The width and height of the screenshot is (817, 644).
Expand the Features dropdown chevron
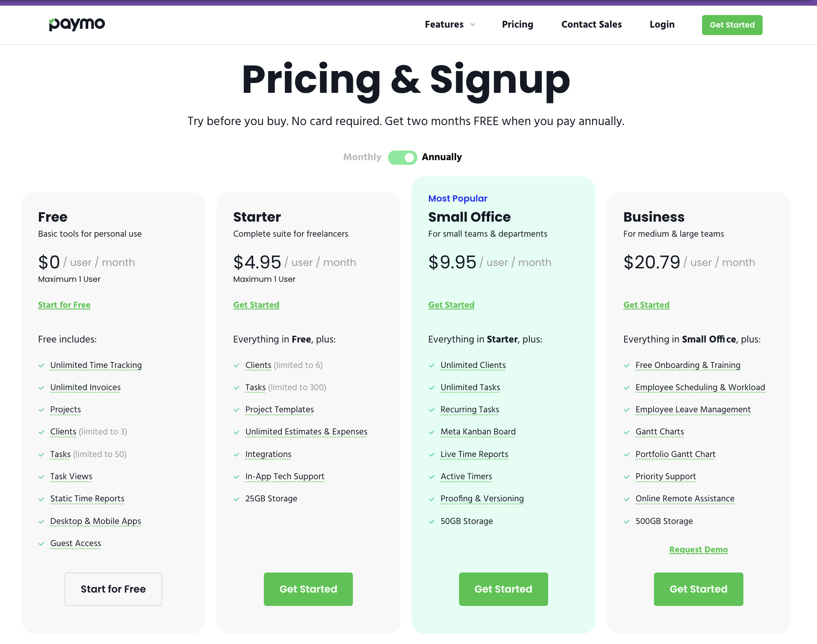(473, 25)
